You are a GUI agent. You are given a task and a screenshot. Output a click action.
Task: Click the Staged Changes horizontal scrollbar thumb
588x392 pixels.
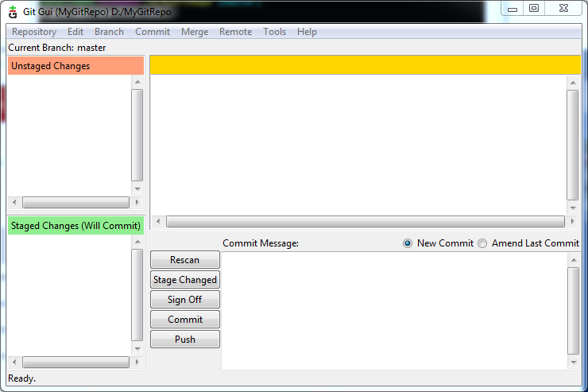point(75,362)
